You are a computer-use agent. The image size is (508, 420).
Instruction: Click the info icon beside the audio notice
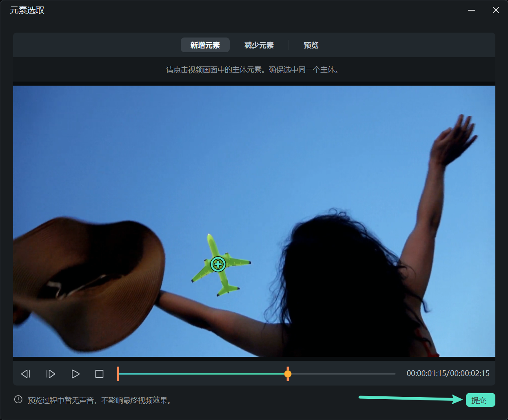click(18, 400)
